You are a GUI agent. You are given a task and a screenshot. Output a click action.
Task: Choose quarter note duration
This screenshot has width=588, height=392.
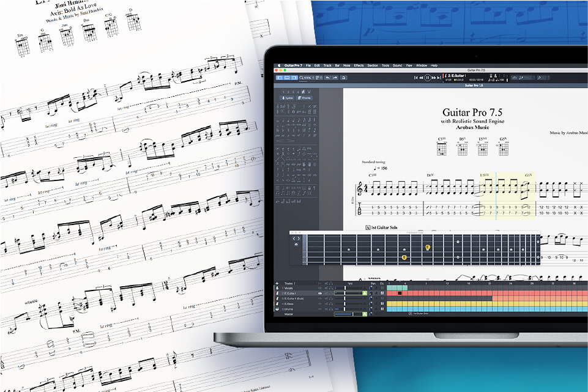click(x=288, y=120)
